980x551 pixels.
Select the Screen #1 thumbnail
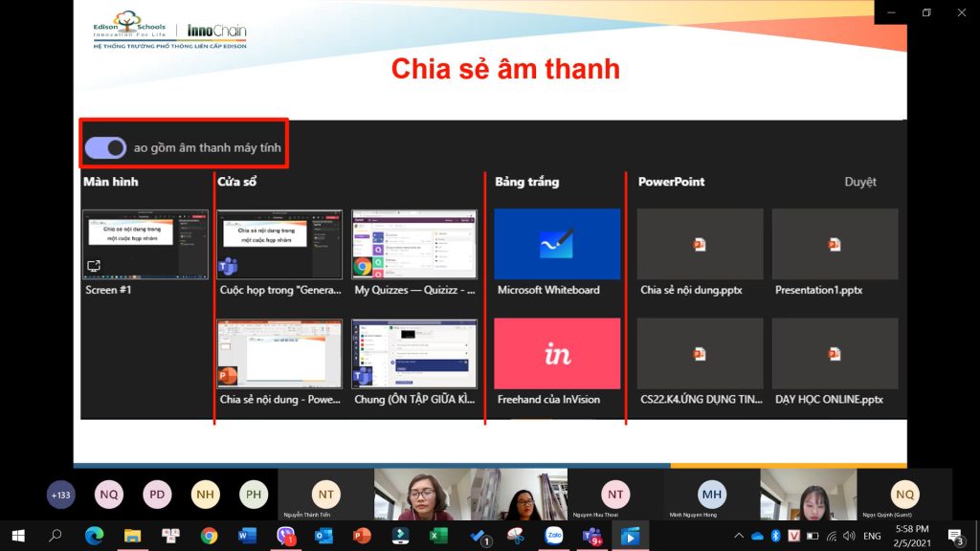pyautogui.click(x=145, y=244)
